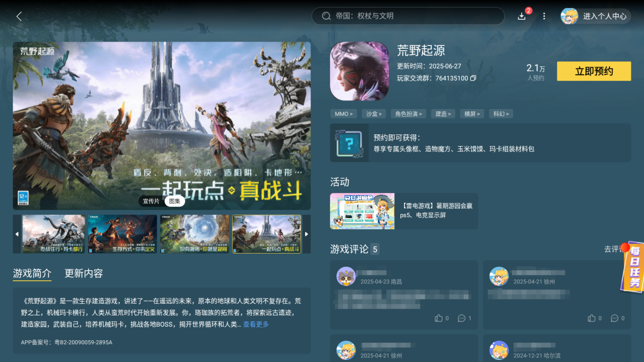Click the 更新时间：2025-06-27 text
Screen dimensions: 644x362
[x=429, y=66]
